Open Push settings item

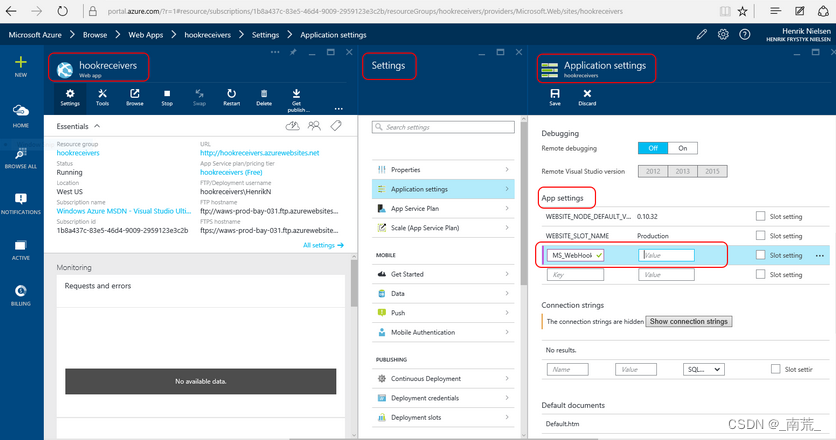point(443,313)
